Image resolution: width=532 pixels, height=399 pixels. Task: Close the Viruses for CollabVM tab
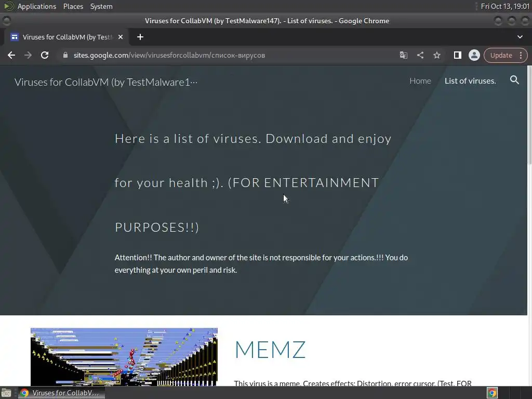point(121,37)
